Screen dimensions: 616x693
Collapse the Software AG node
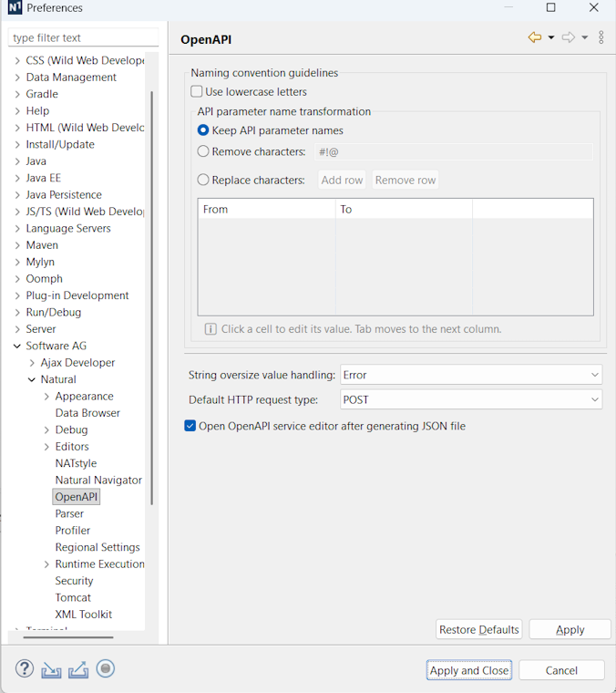(17, 346)
